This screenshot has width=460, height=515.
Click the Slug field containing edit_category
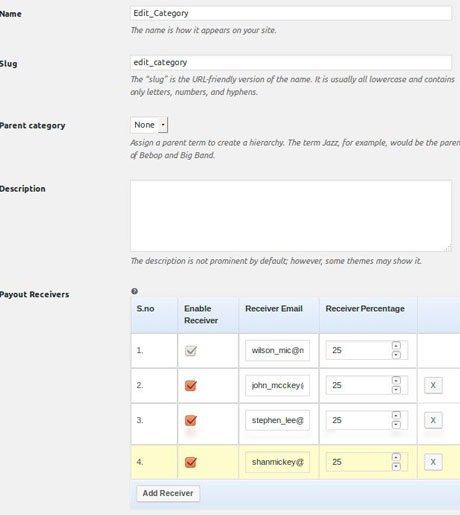click(x=291, y=62)
